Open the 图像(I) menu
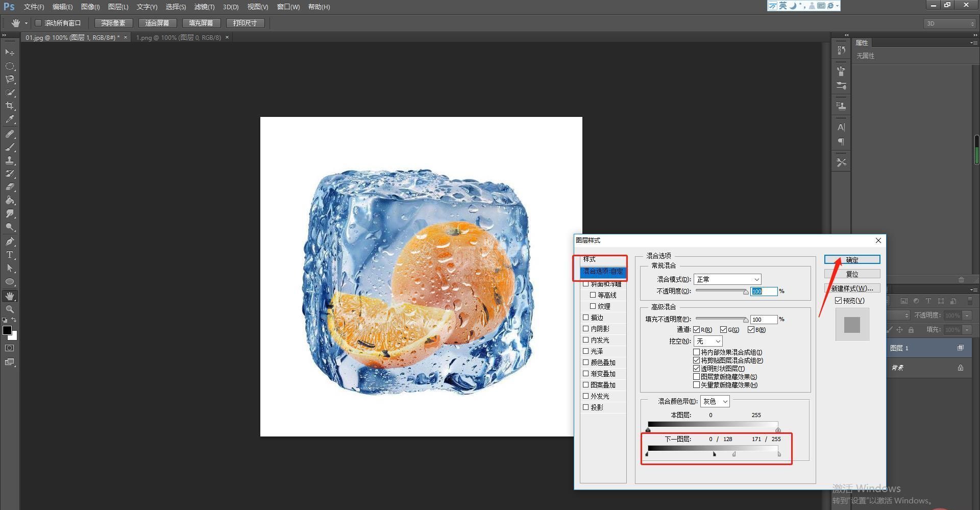This screenshot has height=510, width=980. click(90, 7)
